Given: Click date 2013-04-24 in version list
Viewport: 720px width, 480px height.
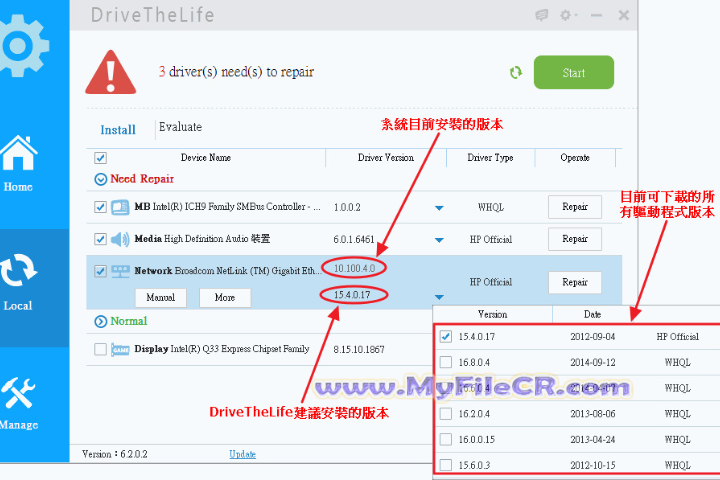Looking at the screenshot, I should [x=593, y=440].
